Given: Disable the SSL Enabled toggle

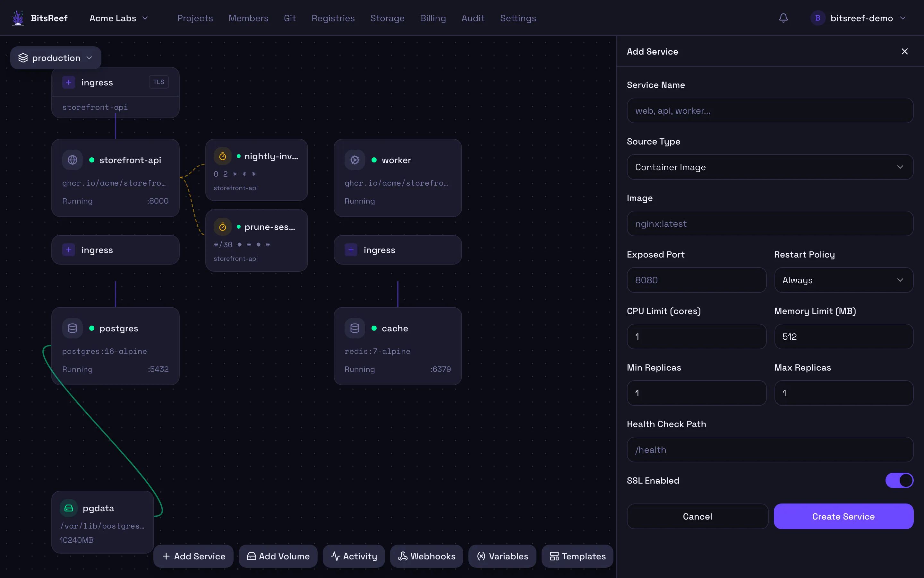Looking at the screenshot, I should (x=899, y=480).
